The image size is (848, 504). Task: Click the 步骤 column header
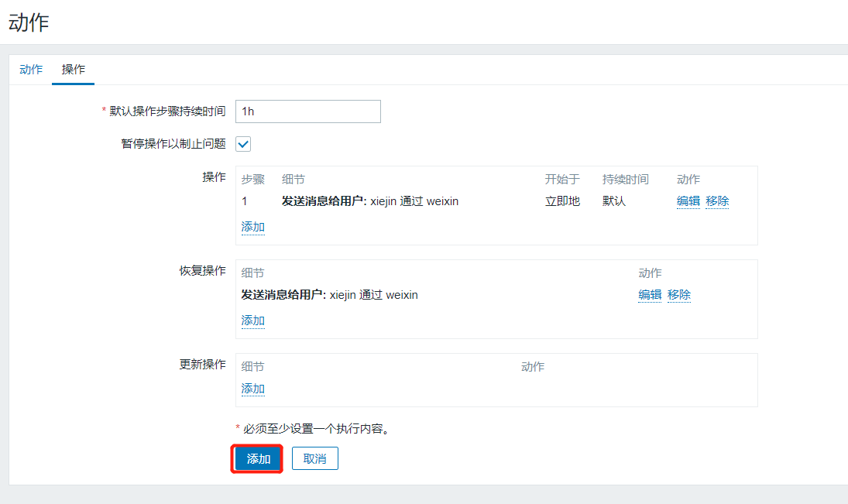pos(252,180)
